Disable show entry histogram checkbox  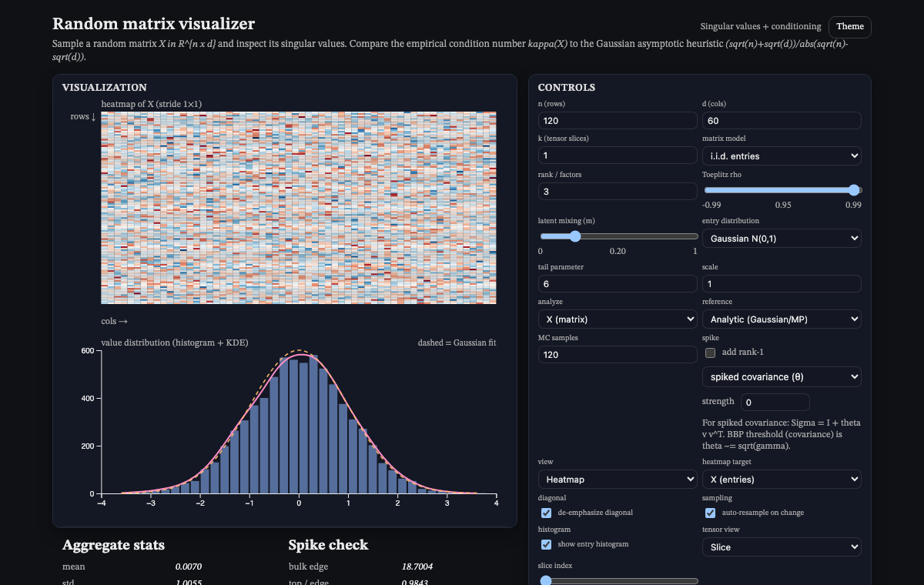tap(546, 544)
